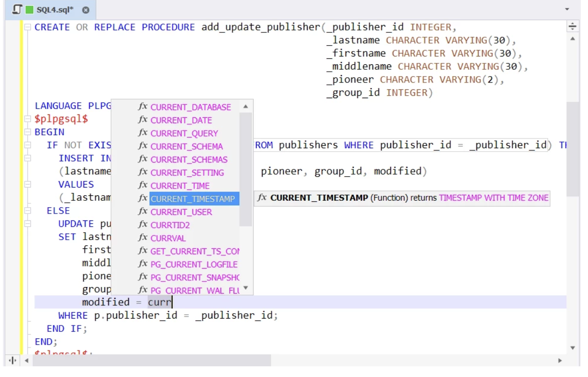Click the SQL document icon on tab

coord(17,9)
